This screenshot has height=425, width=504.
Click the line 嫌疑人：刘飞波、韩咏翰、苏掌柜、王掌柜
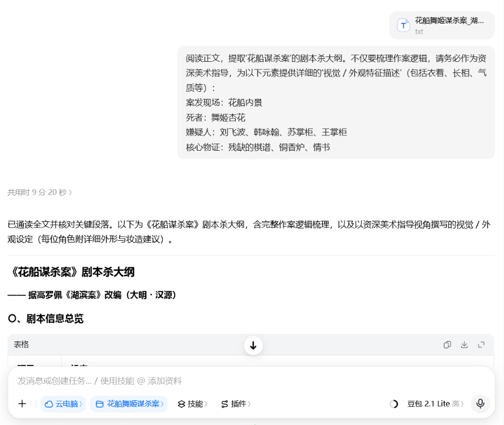[x=266, y=132]
